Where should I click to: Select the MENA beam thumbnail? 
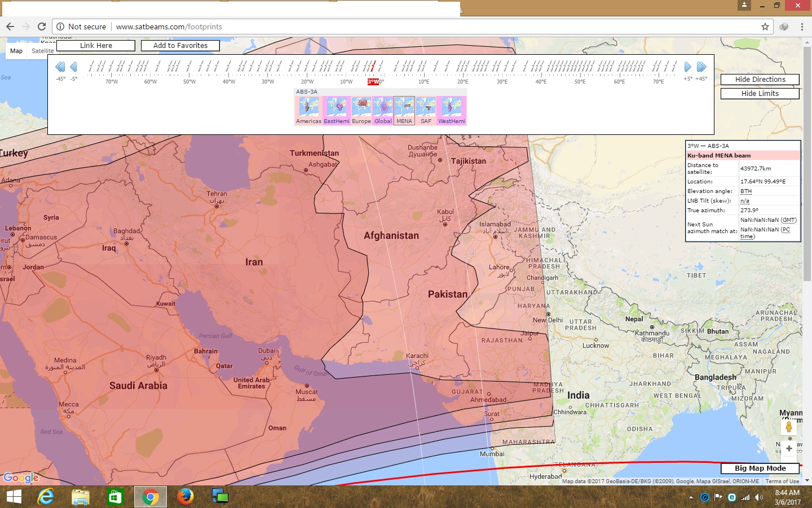(x=404, y=110)
